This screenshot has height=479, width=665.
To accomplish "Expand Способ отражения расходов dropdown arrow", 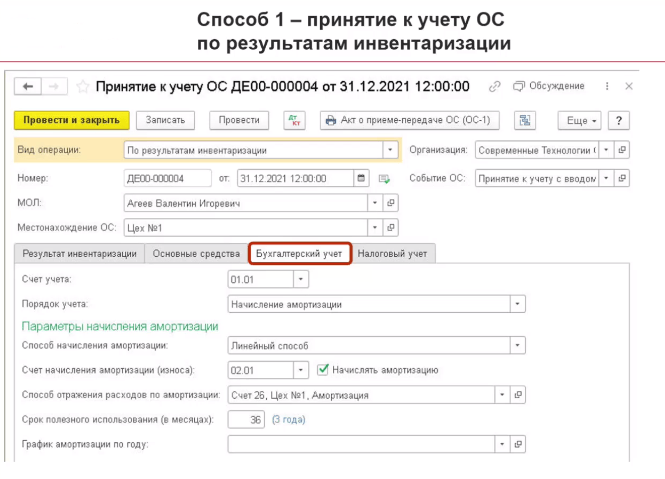I will [502, 395].
